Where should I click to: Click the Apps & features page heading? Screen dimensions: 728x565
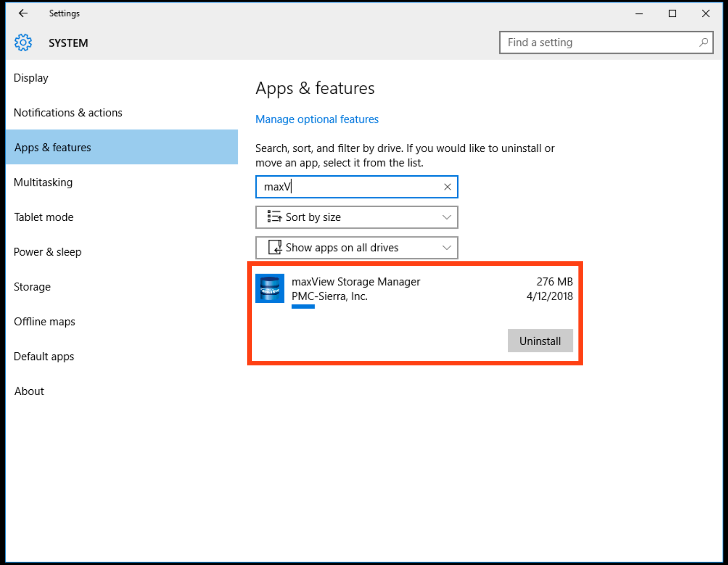coord(315,88)
